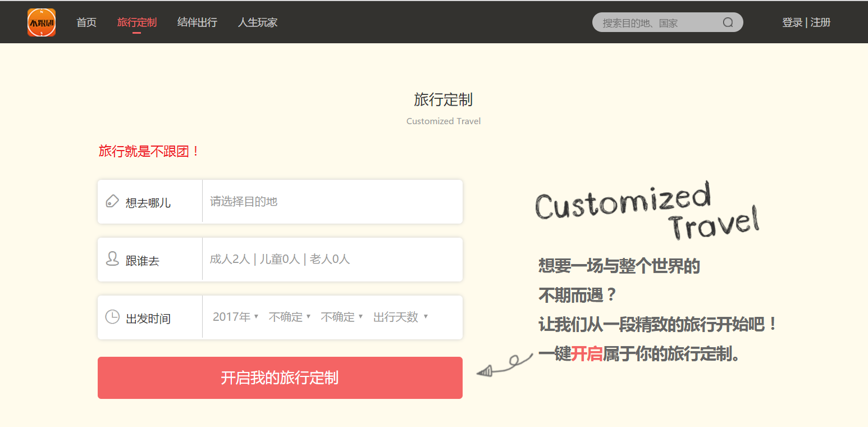
Task: Click the search magnifier icon
Action: click(728, 22)
